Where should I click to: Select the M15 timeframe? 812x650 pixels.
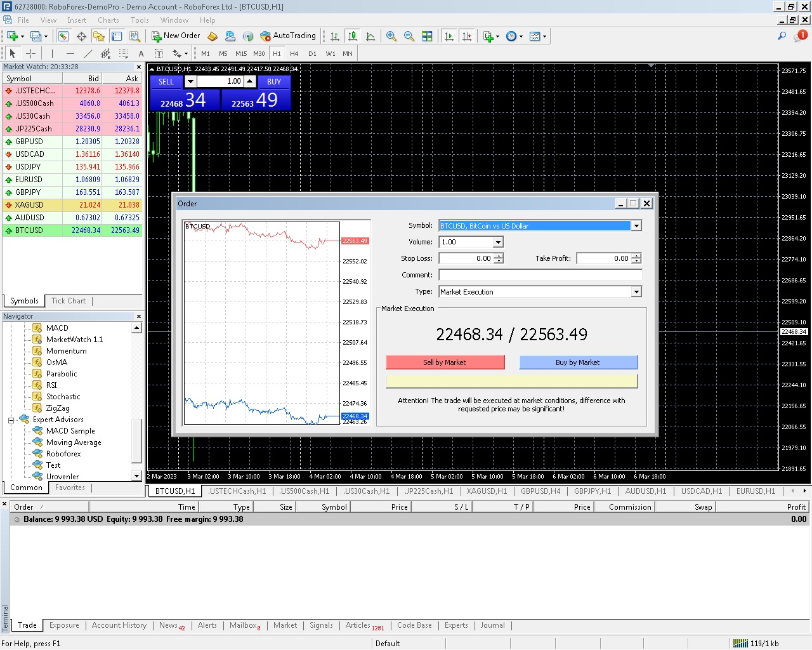pyautogui.click(x=241, y=53)
